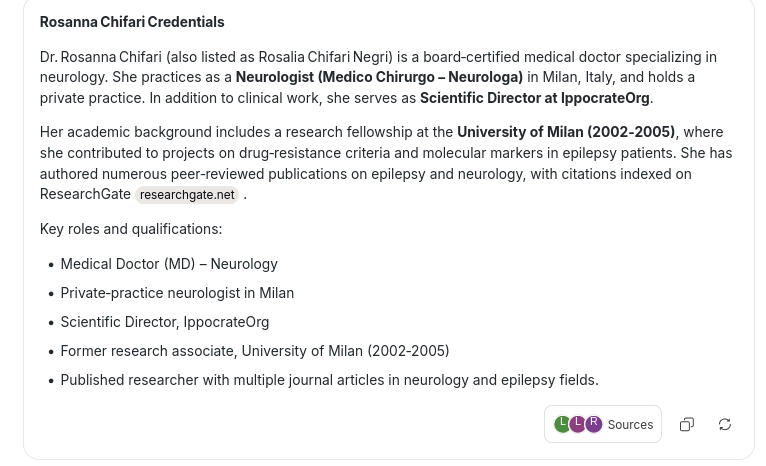The image size is (766, 466).
Task: Click the purple R source avatar
Action: (594, 424)
